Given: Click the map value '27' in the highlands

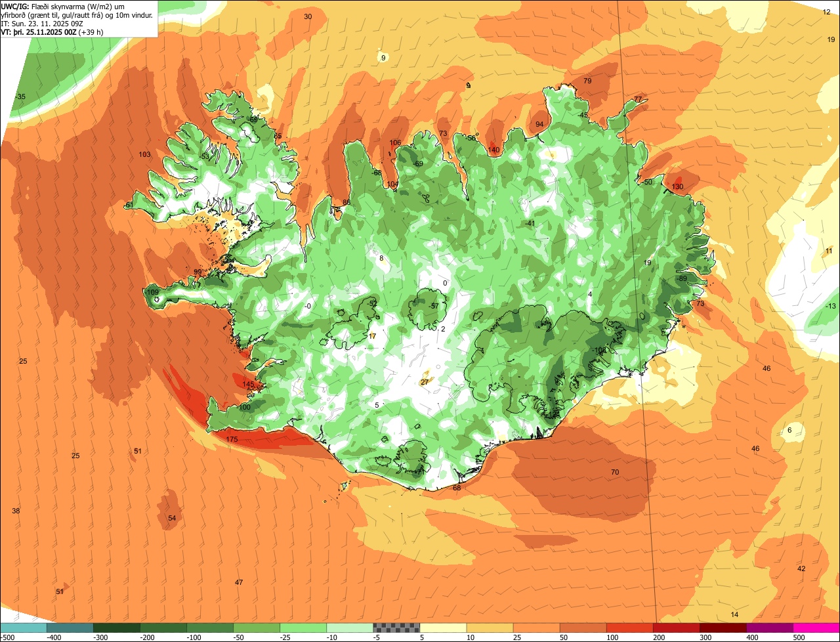Looking at the screenshot, I should click(425, 382).
